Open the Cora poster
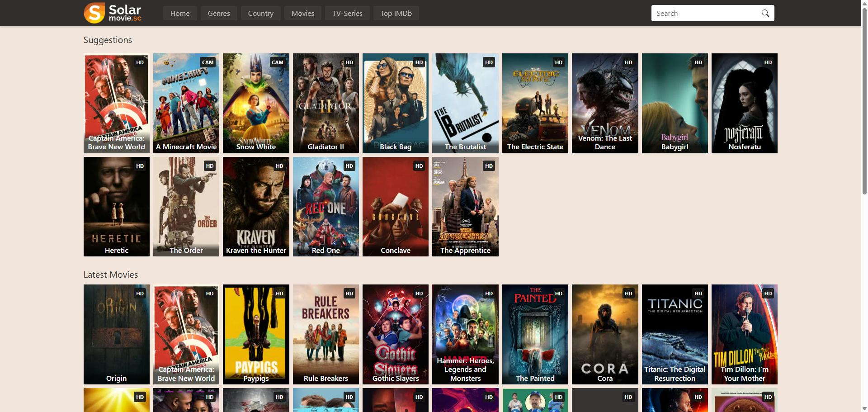 pos(605,334)
